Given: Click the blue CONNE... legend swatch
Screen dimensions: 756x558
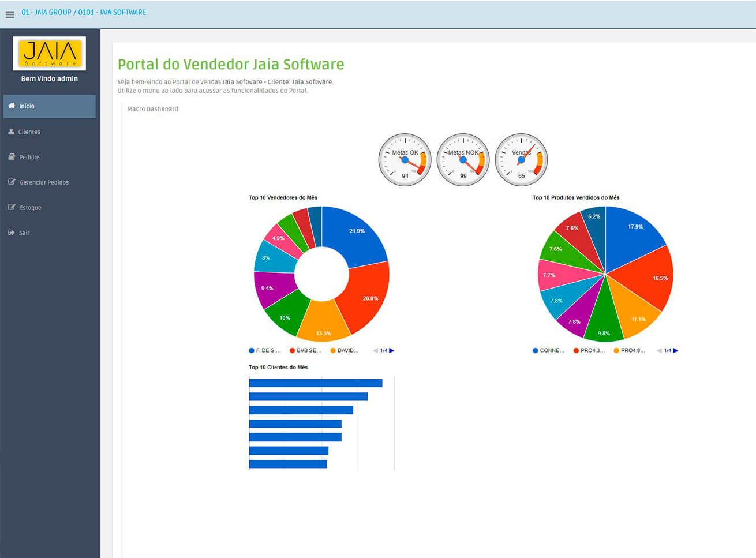Looking at the screenshot, I should [536, 350].
